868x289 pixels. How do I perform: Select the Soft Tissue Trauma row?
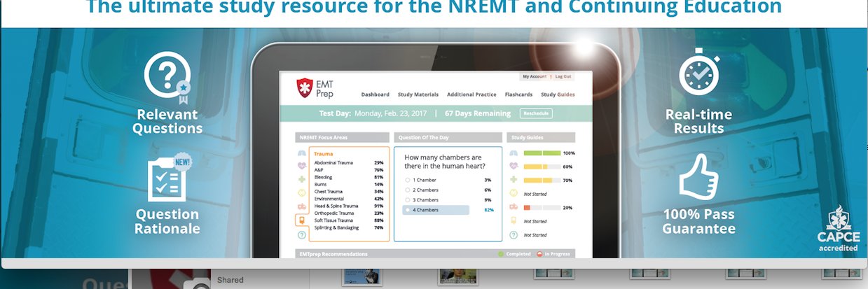coord(348,220)
